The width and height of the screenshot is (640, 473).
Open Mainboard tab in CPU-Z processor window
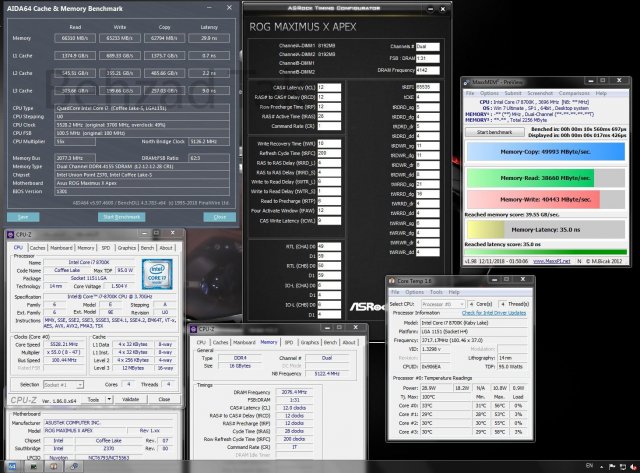coord(61,248)
